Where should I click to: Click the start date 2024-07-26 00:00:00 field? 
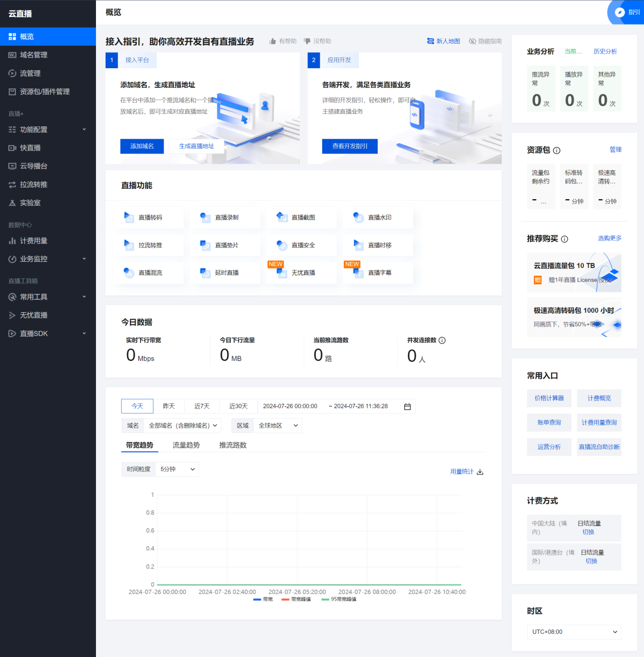(290, 406)
